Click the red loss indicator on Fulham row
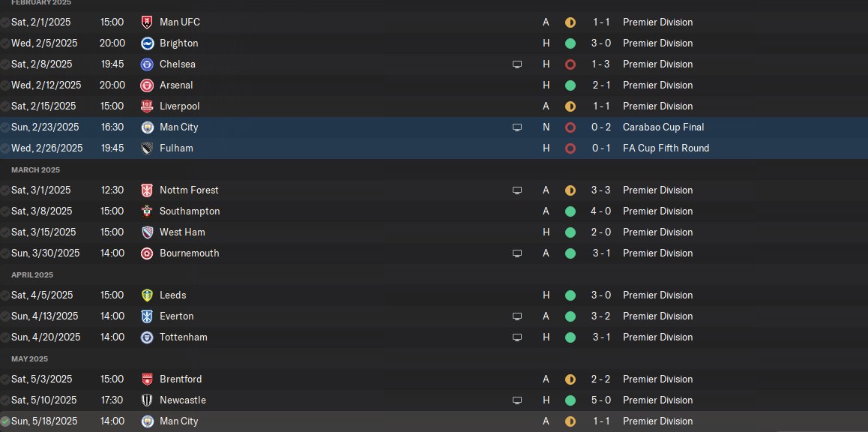The image size is (868, 432). (570, 148)
